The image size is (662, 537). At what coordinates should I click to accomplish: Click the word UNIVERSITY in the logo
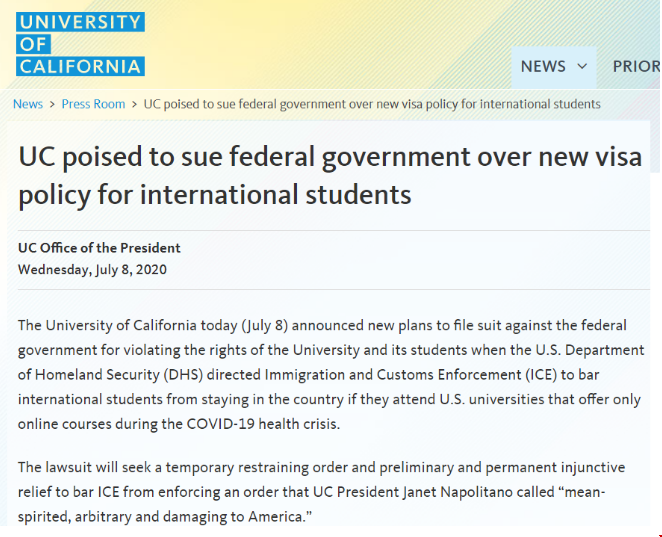click(x=80, y=22)
